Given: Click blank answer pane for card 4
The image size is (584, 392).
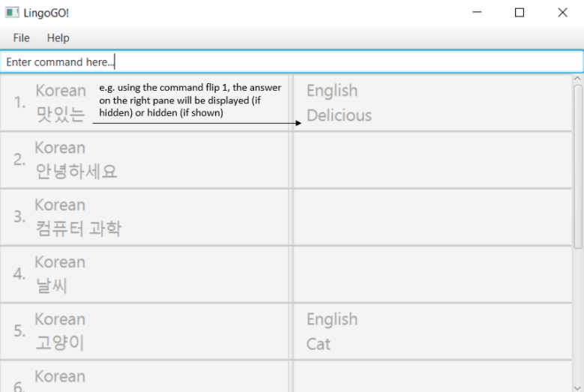Looking at the screenshot, I should tap(432, 274).
